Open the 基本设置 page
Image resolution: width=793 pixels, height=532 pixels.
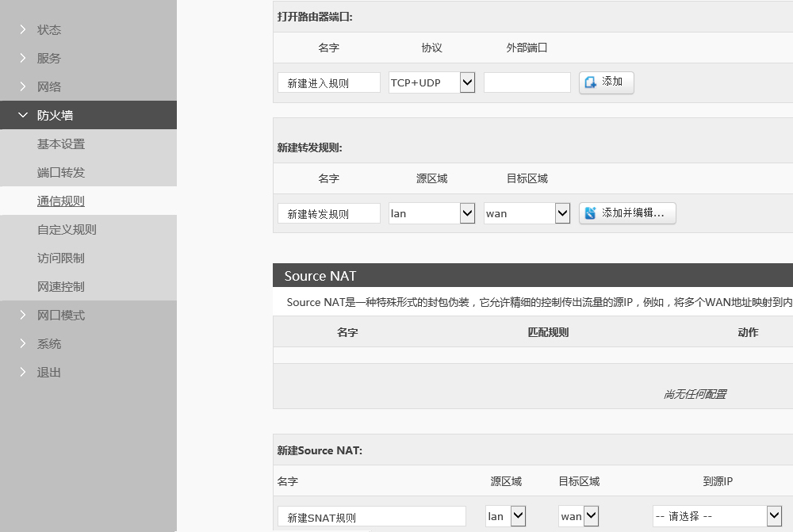tap(61, 144)
